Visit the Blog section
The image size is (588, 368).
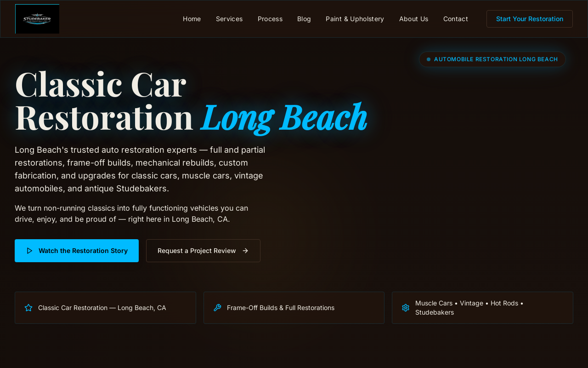click(x=304, y=19)
